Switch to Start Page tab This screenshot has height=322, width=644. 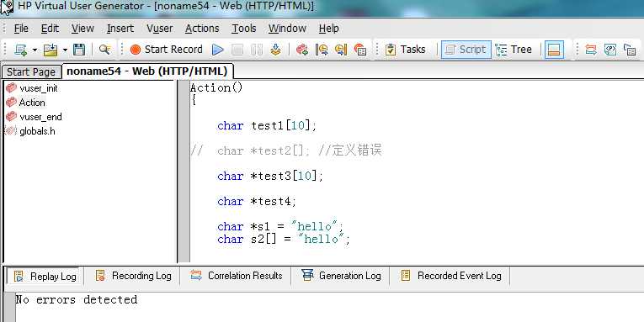pos(31,71)
